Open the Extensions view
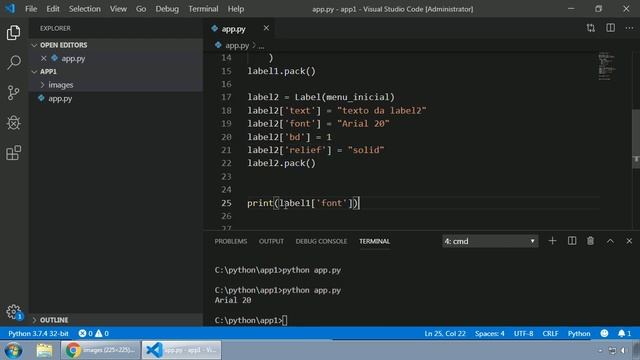640x360 pixels. 13,153
